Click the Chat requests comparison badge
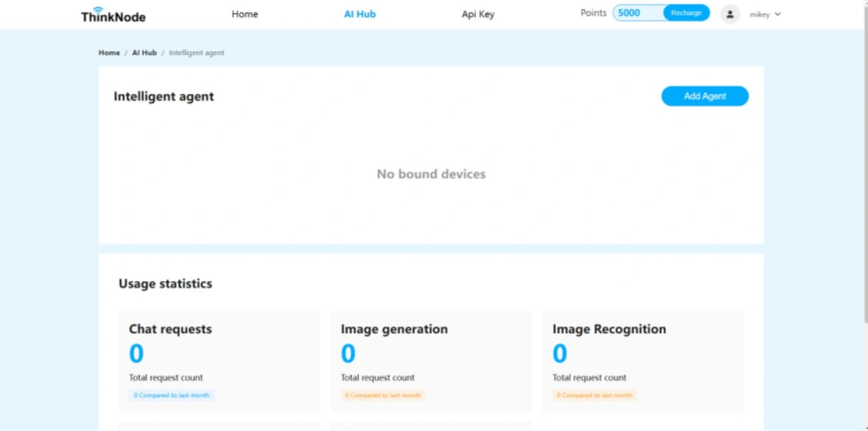 (x=172, y=395)
